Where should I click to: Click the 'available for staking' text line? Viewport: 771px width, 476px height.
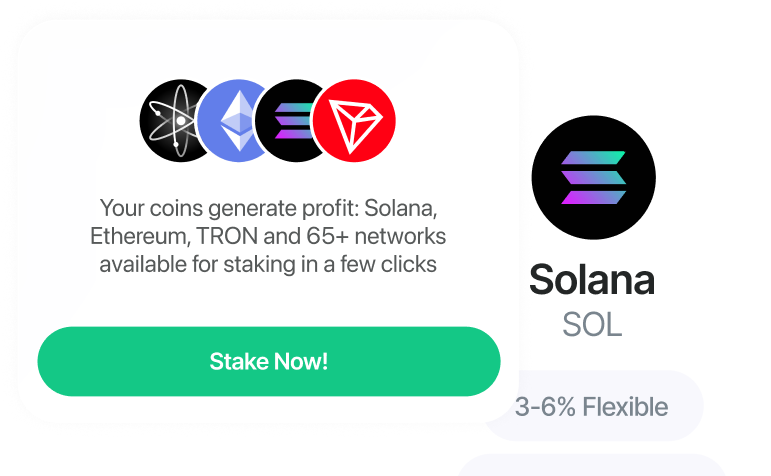(268, 265)
